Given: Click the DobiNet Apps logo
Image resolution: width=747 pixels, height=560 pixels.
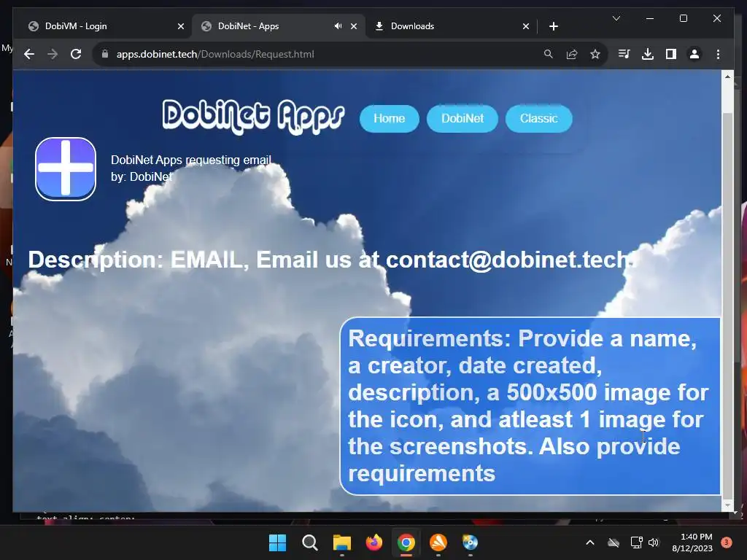Looking at the screenshot, I should pos(253,117).
